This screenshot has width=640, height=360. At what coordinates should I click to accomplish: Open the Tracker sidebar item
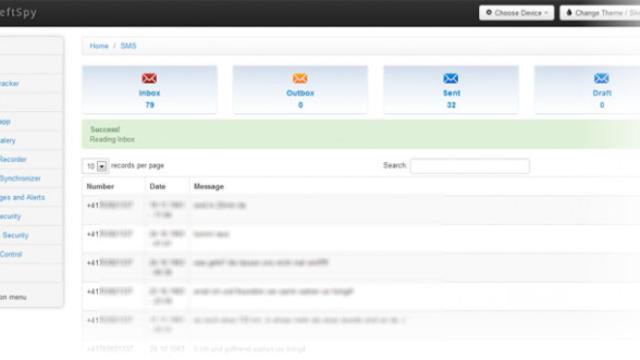pyautogui.click(x=9, y=83)
